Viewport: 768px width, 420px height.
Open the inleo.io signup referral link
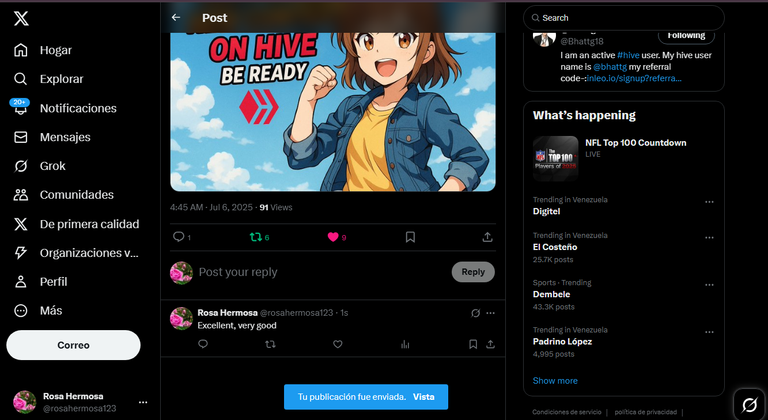pyautogui.click(x=634, y=78)
